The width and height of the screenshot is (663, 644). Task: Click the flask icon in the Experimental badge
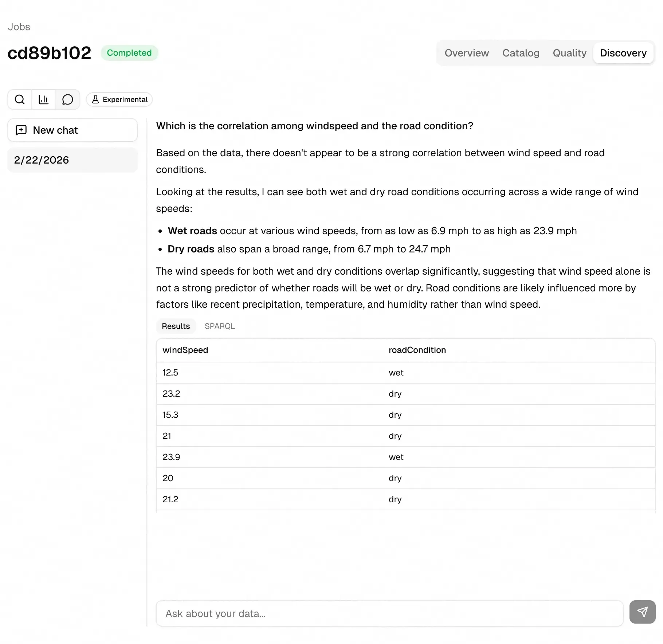click(x=95, y=99)
